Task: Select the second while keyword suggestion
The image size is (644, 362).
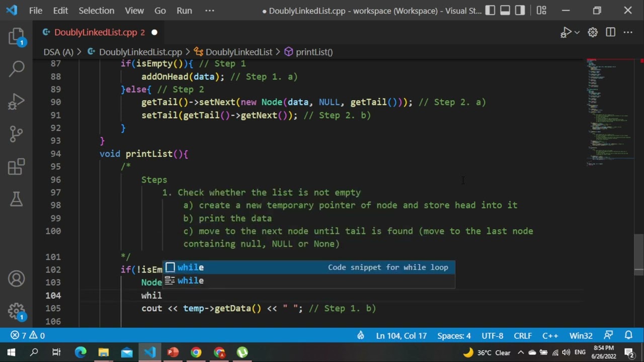Action: tap(309, 281)
